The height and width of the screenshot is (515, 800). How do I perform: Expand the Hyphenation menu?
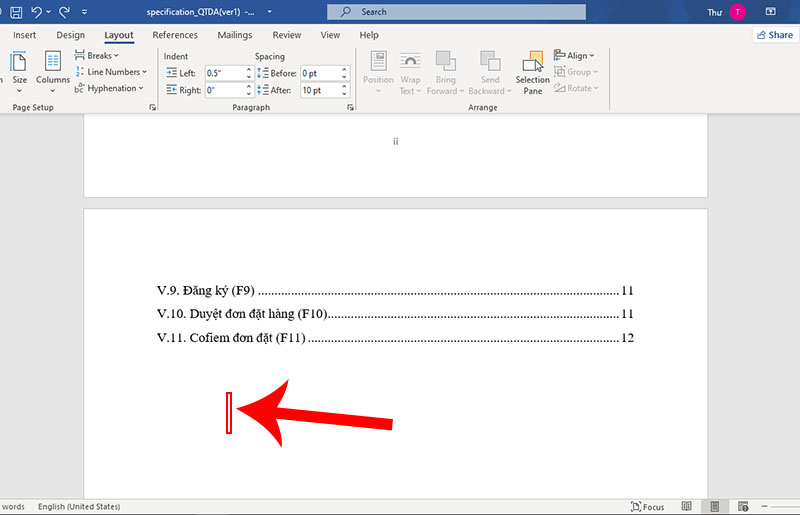click(x=109, y=88)
